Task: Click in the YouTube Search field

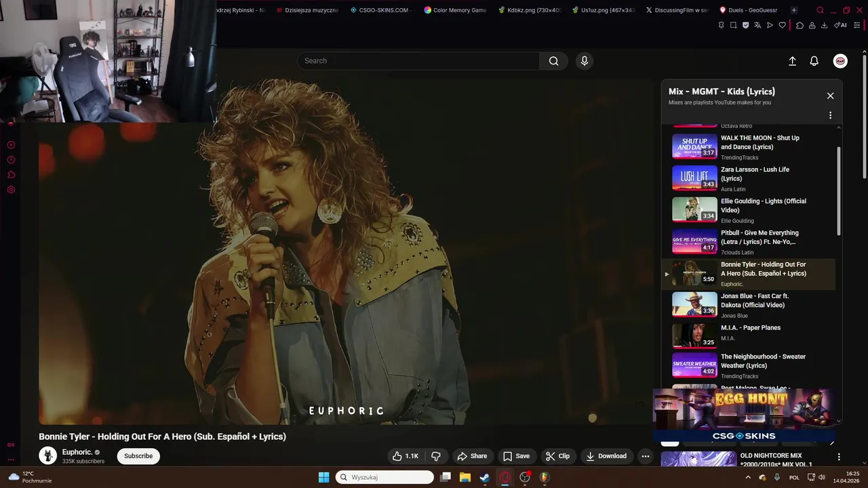Action: [418, 61]
